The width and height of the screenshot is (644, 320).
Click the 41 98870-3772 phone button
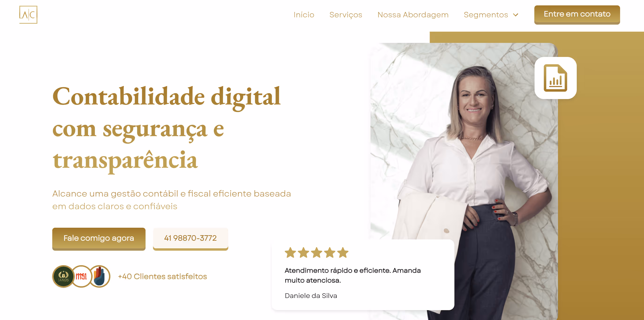pyautogui.click(x=191, y=239)
